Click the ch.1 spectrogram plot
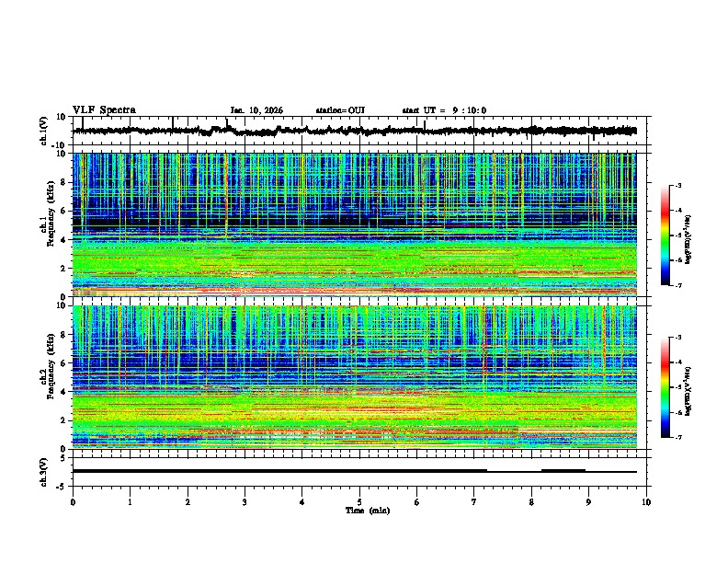The width and height of the screenshot is (728, 563). coord(355,224)
